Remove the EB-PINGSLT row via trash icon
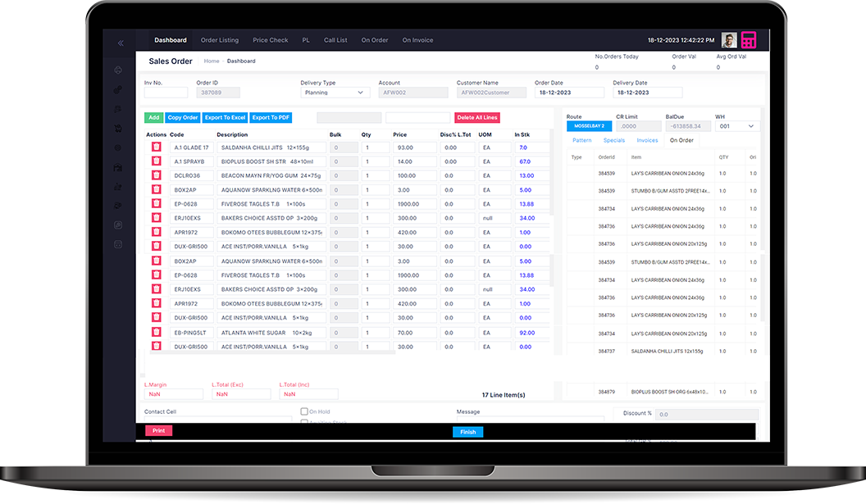 (156, 333)
